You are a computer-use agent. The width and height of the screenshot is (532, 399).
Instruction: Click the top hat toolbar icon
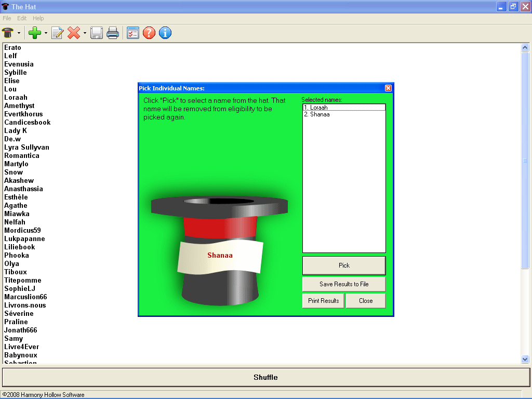(8, 33)
